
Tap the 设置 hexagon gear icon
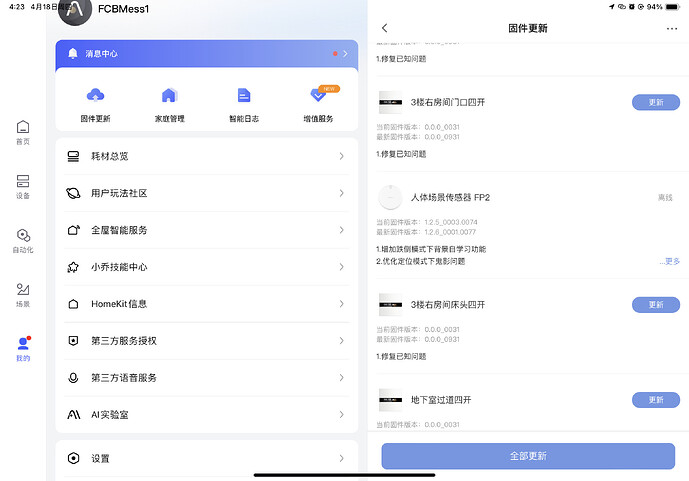(73, 458)
